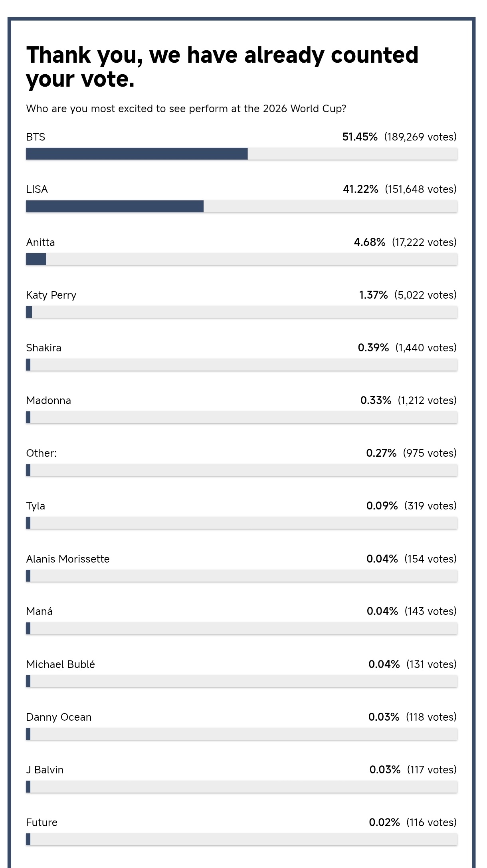Select the Michael Bublé option label
This screenshot has height=868, width=487.
click(x=60, y=664)
